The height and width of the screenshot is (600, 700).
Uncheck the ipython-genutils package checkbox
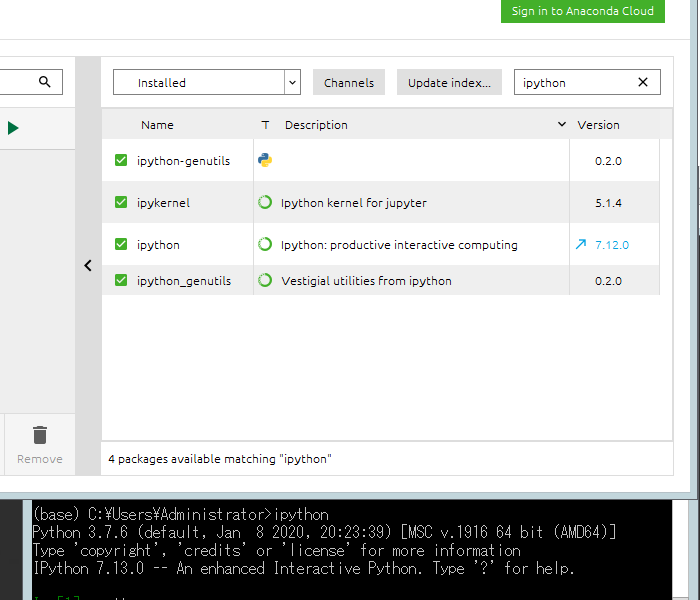(121, 160)
